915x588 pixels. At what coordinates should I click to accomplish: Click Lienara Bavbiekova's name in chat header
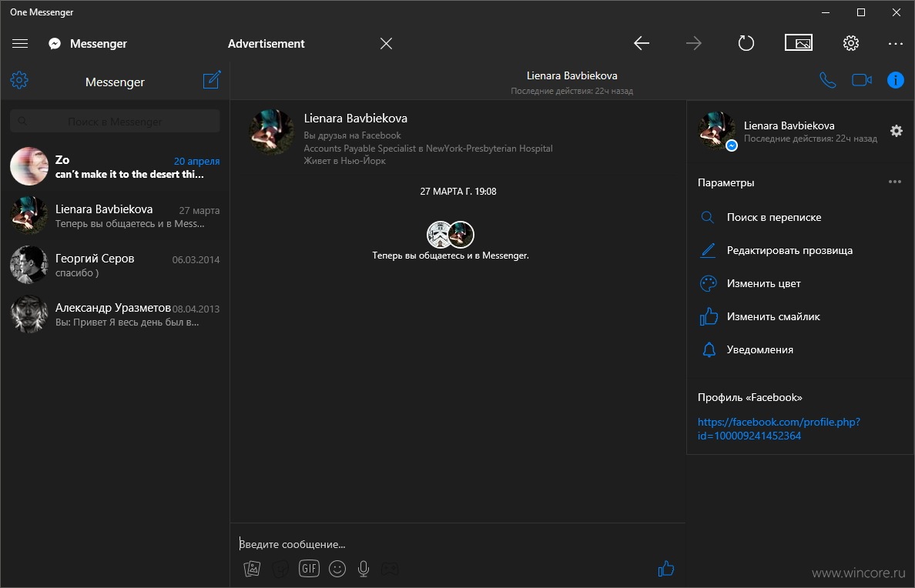tap(571, 76)
